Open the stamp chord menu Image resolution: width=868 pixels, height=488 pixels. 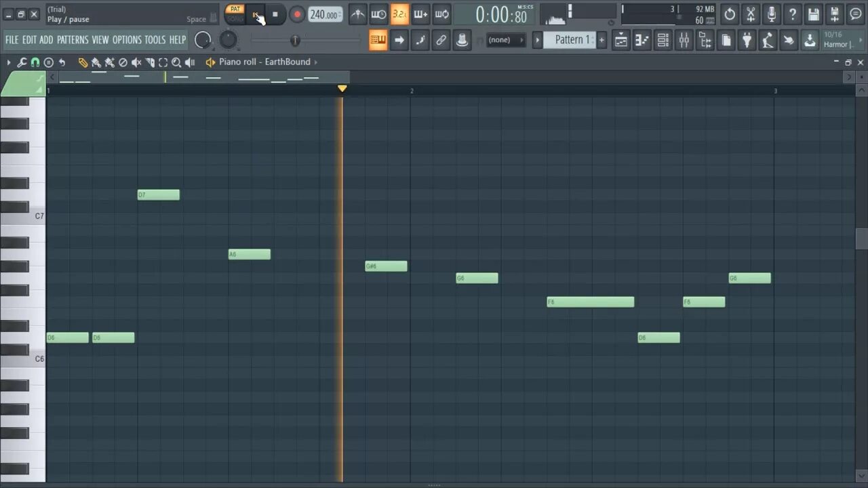[x=48, y=62]
